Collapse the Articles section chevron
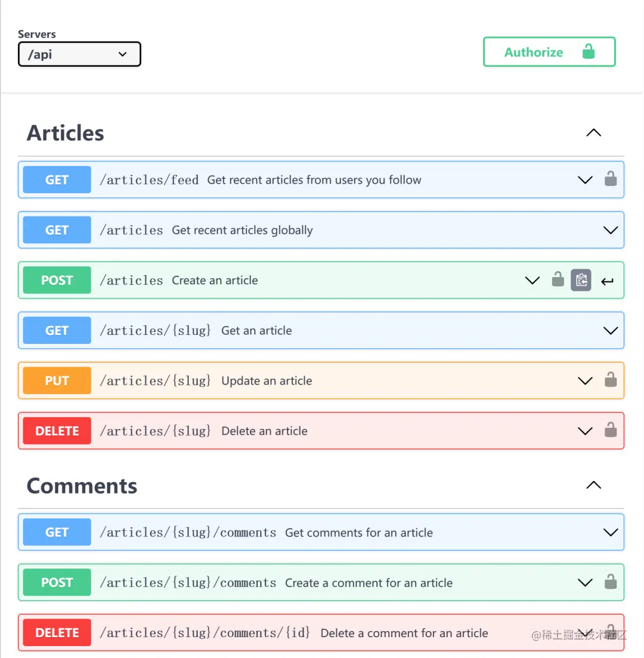This screenshot has width=644, height=658. point(593,133)
